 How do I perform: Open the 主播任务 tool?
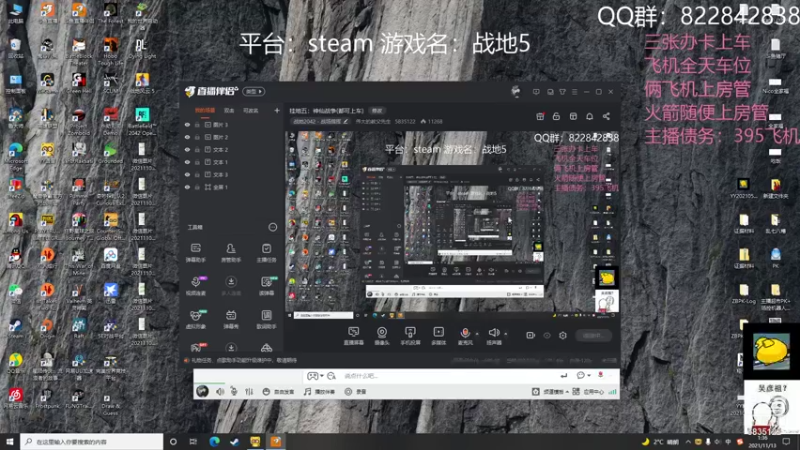point(266,252)
